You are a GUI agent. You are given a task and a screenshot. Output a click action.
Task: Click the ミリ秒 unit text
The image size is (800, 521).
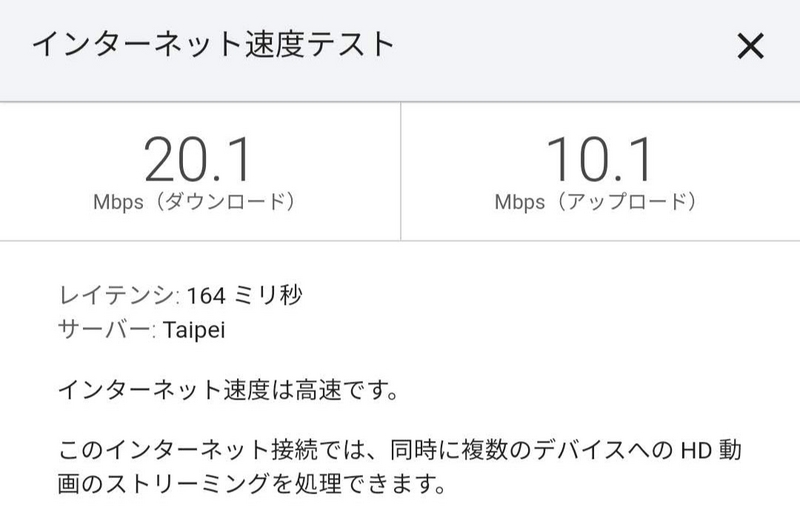(x=268, y=295)
